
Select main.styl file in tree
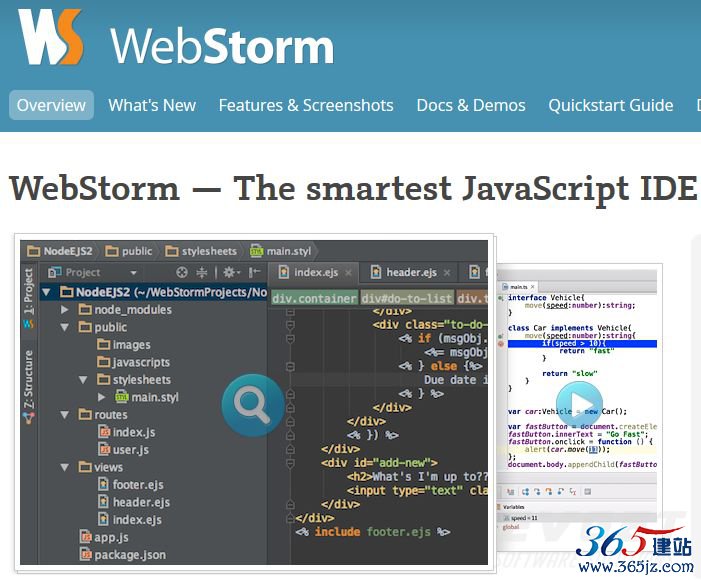click(147, 397)
